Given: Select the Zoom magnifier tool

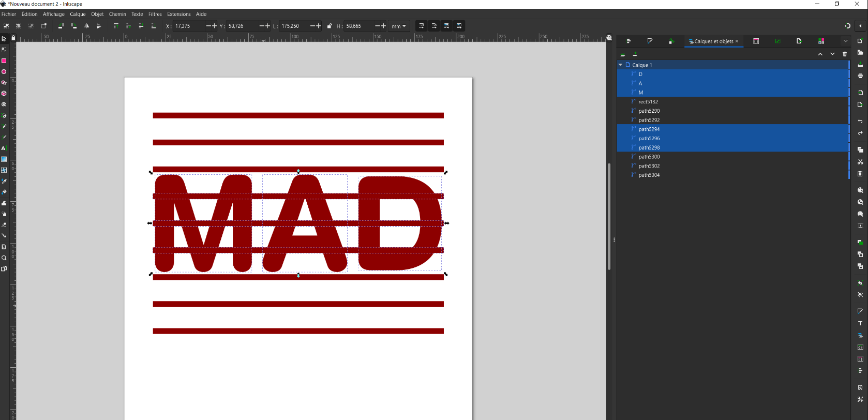Looking at the screenshot, I should coord(4,258).
